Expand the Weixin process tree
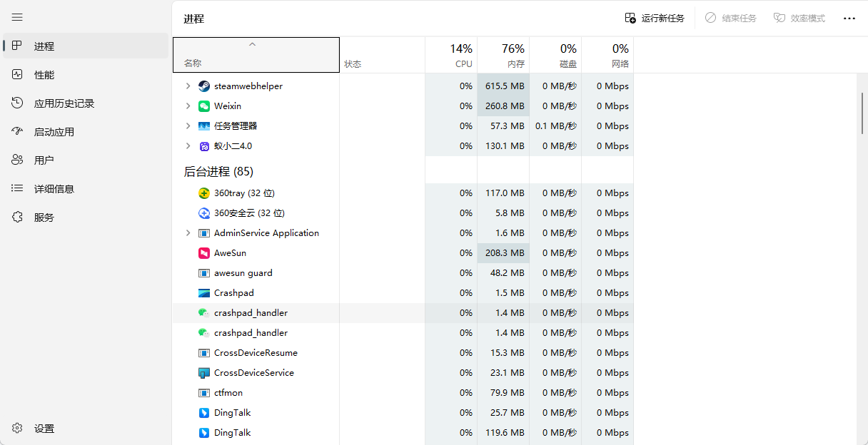Image resolution: width=868 pixels, height=445 pixels. [188, 106]
